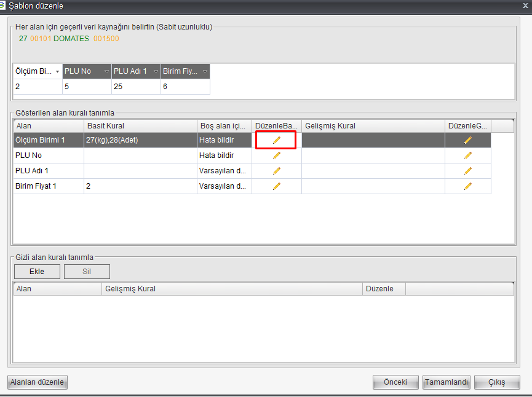This screenshot has width=532, height=397.
Task: Click the Gelişmiş Kural header in hidden fields table
Action: pos(232,289)
